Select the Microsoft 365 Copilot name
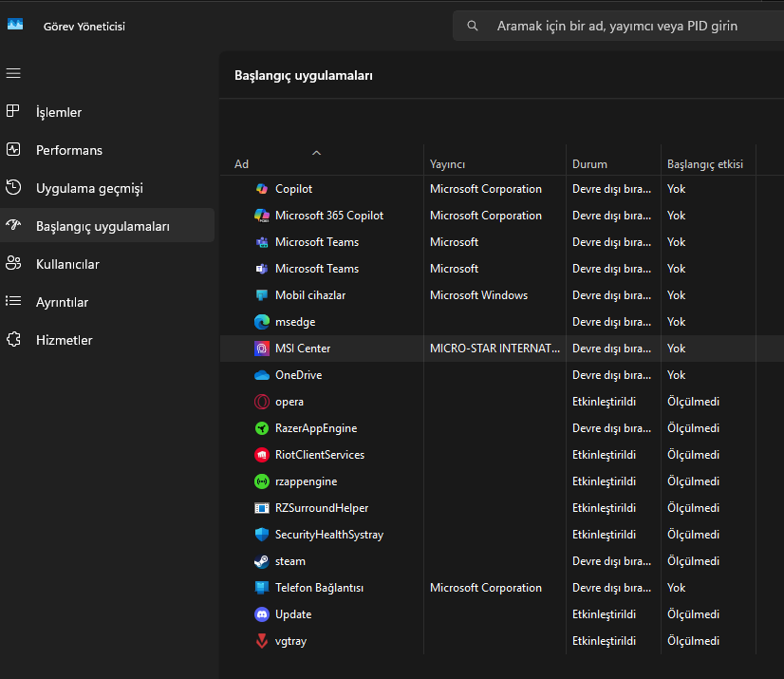The height and width of the screenshot is (679, 784). (329, 216)
